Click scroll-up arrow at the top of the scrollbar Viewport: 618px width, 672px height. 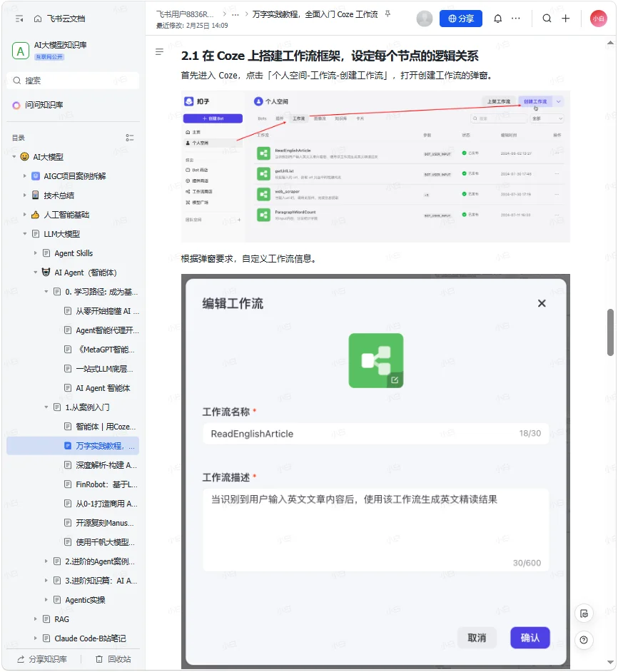tap(611, 42)
